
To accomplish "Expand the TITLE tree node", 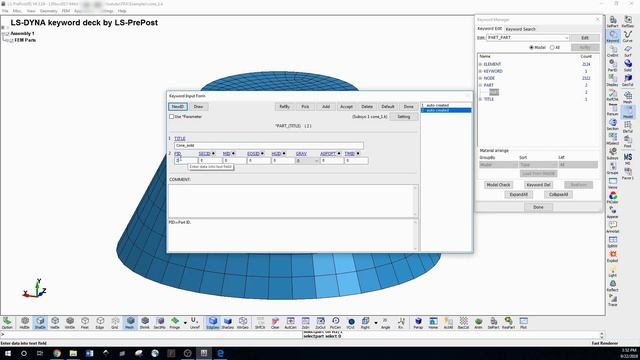I will pyautogui.click(x=480, y=99).
